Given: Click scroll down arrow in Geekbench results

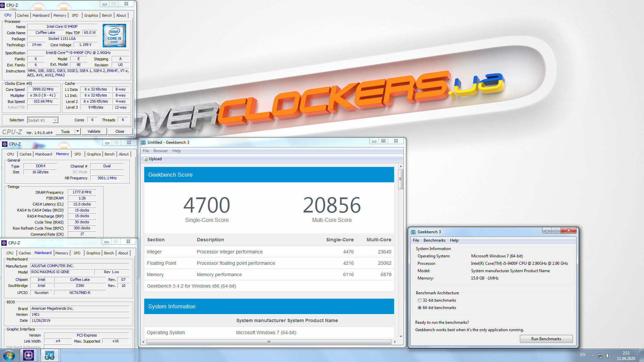Looking at the screenshot, I should point(400,336).
